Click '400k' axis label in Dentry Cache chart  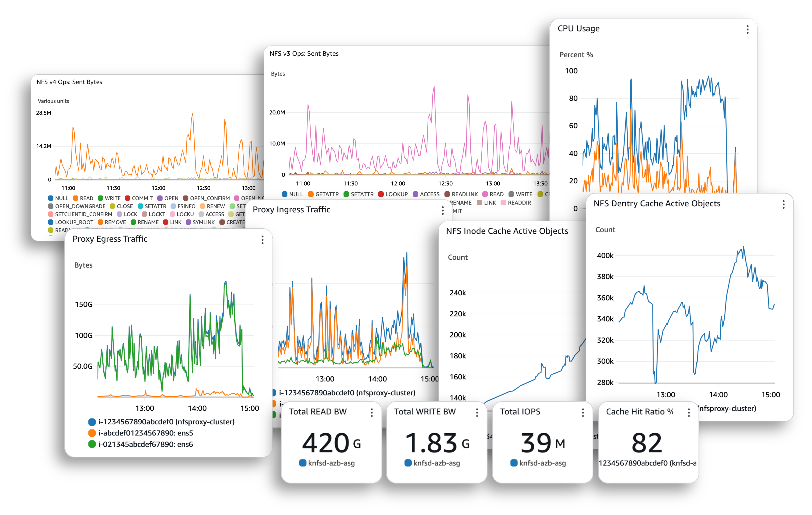click(x=605, y=256)
